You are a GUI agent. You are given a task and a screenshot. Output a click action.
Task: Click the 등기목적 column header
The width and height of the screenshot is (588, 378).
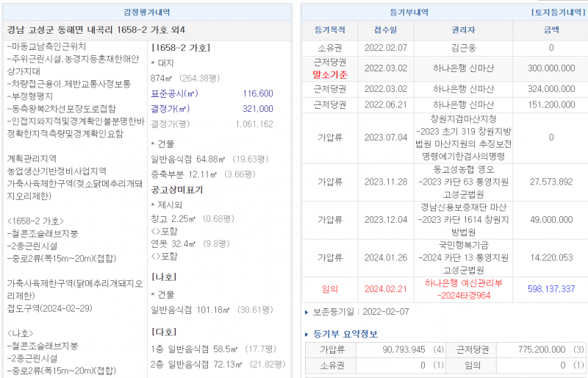[330, 30]
